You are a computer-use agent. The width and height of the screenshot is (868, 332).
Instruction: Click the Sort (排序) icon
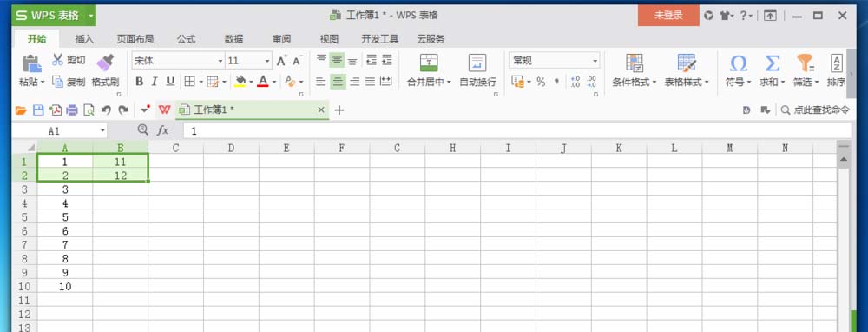837,63
